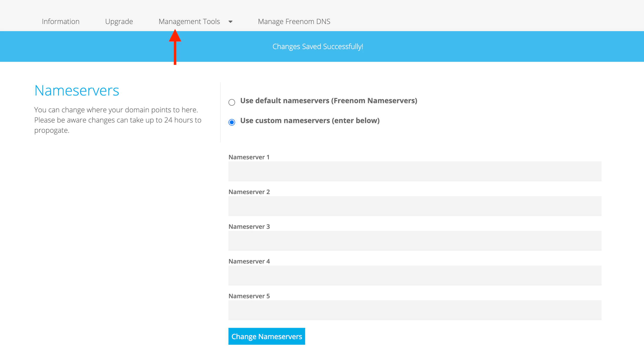Select Use custom nameservers radio button
Screen dimensions: 644x358
click(232, 122)
